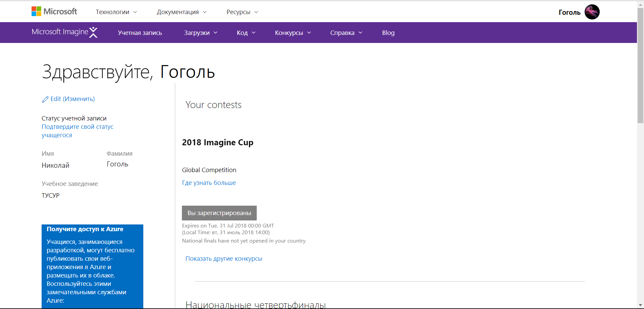
Task: Click the Гоголь last name value
Action: (x=117, y=164)
